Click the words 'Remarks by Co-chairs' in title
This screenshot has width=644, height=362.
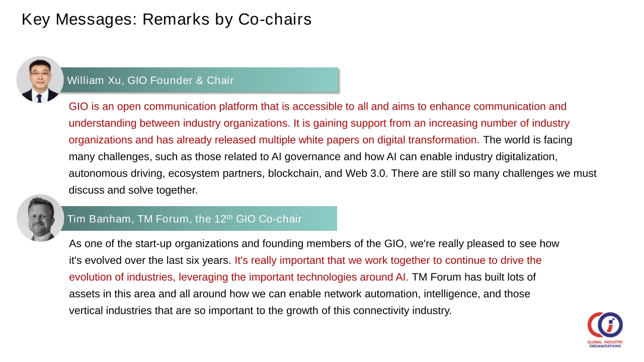[227, 19]
